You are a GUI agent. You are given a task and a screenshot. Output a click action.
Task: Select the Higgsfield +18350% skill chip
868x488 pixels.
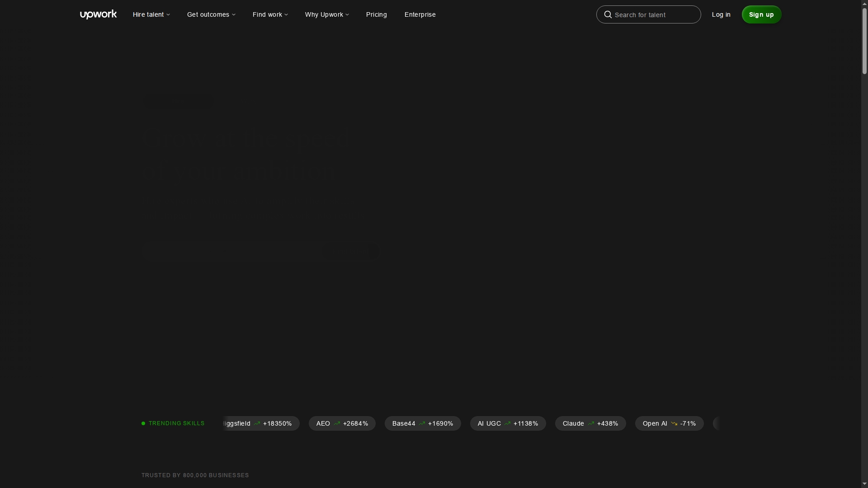(x=261, y=423)
